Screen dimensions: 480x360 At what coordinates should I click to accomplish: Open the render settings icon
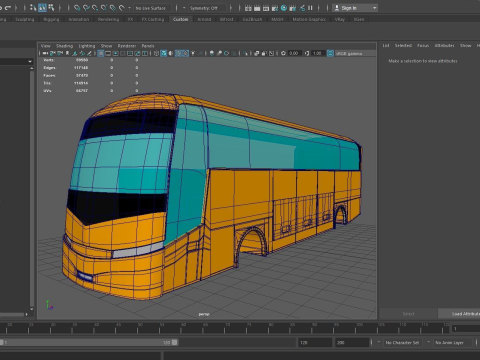click(275, 8)
